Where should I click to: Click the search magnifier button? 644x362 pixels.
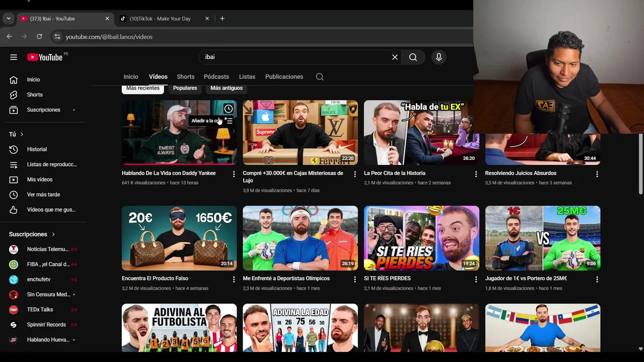413,57
